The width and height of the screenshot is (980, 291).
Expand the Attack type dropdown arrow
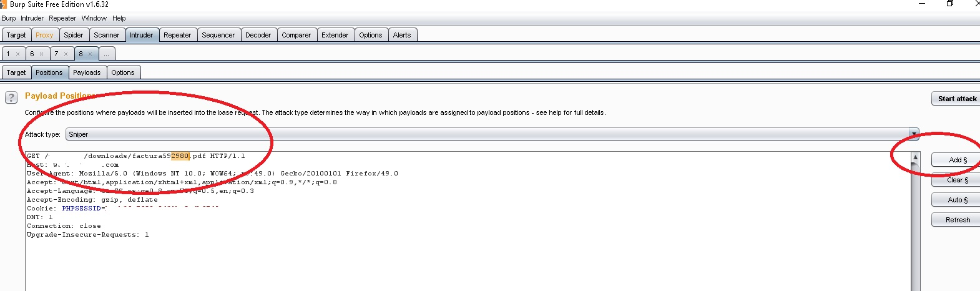point(914,134)
